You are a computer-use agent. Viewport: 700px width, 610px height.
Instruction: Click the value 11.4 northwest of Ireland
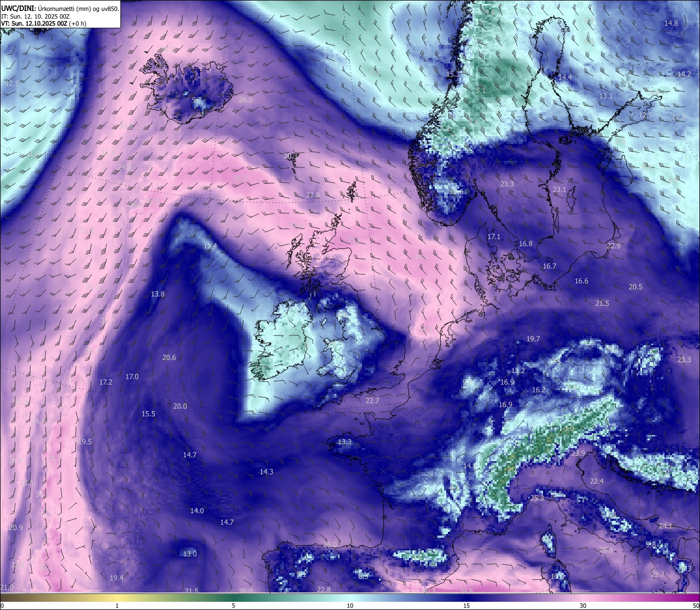click(x=210, y=247)
